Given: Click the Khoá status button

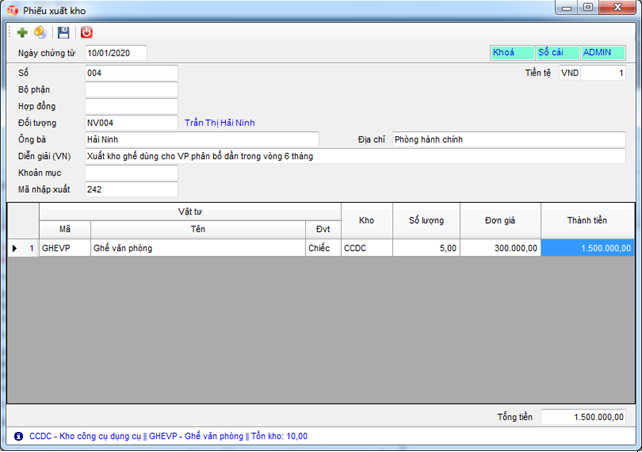Looking at the screenshot, I should tap(511, 52).
